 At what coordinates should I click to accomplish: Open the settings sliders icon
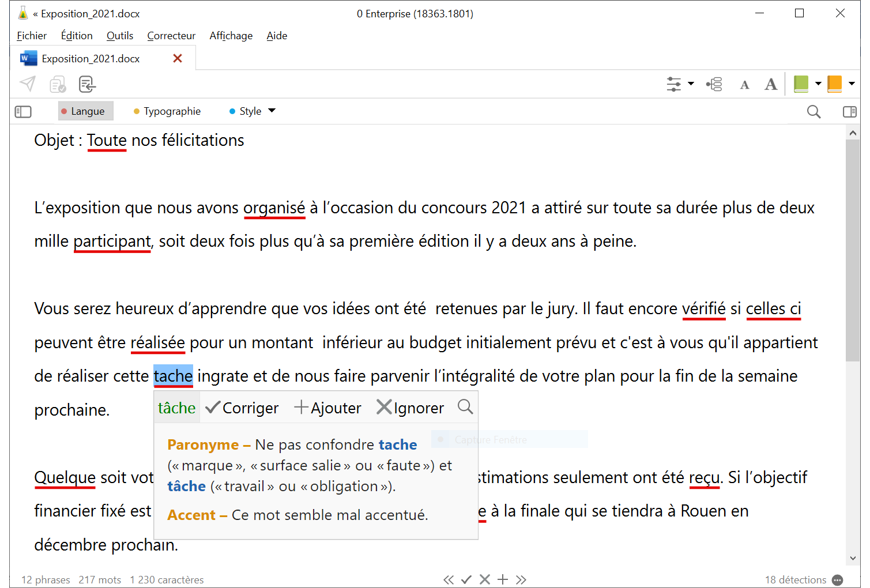[x=673, y=84]
